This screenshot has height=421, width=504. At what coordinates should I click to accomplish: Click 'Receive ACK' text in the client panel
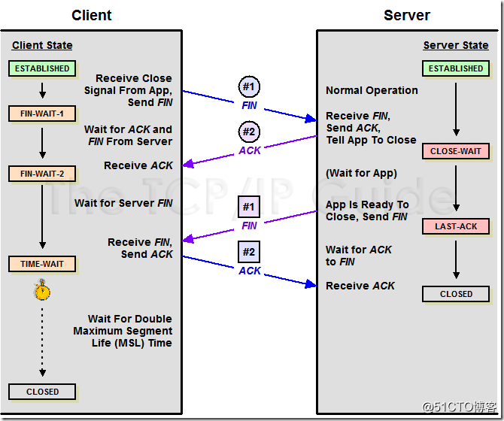[x=138, y=165]
